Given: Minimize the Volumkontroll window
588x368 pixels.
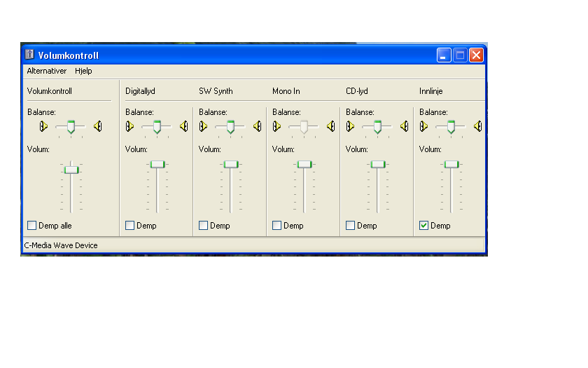Looking at the screenshot, I should coord(444,55).
